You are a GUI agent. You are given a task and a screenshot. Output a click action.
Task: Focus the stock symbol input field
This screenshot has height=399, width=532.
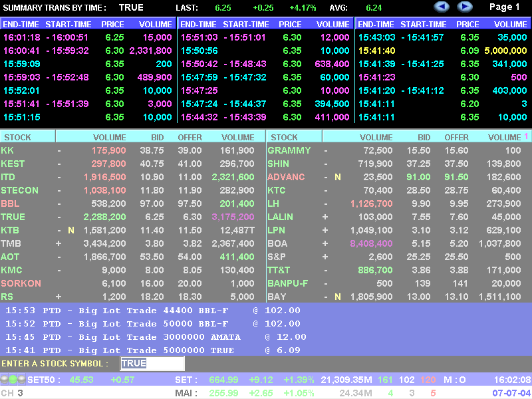click(x=152, y=363)
